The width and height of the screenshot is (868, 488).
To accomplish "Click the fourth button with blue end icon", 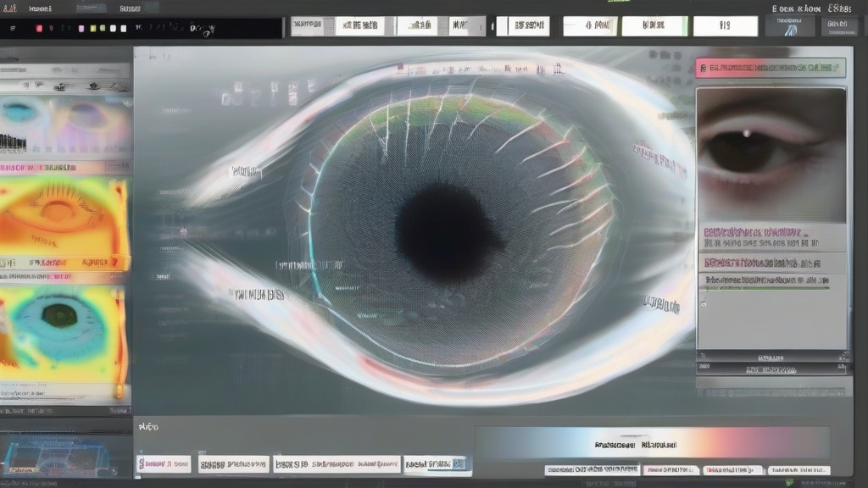I will [437, 464].
